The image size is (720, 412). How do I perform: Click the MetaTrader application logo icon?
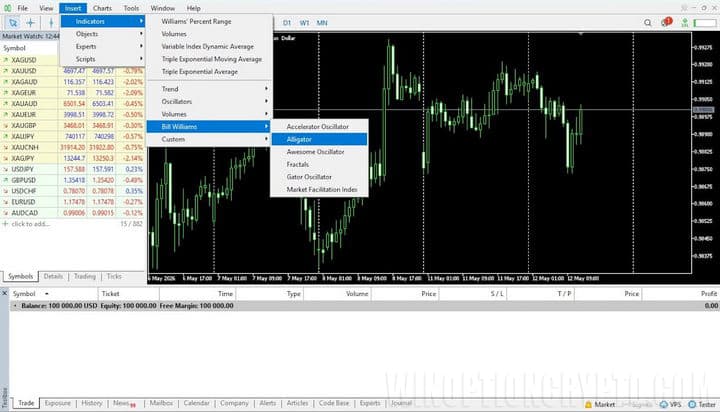point(7,8)
